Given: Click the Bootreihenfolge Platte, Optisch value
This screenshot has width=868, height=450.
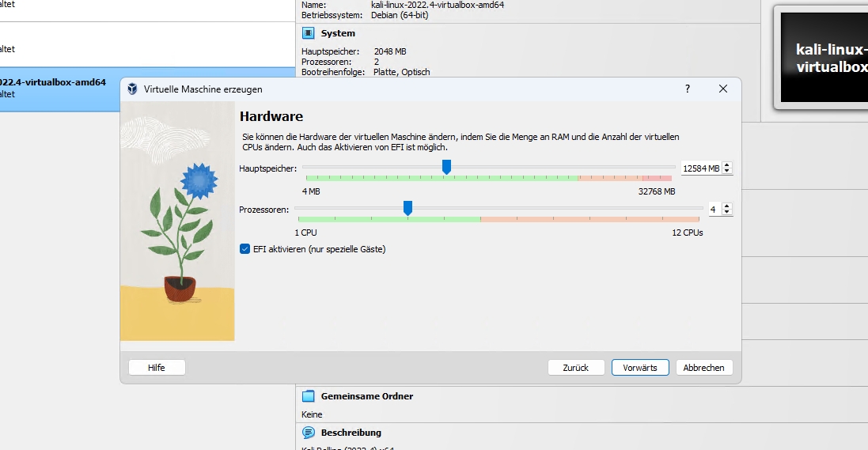Looking at the screenshot, I should coord(402,72).
